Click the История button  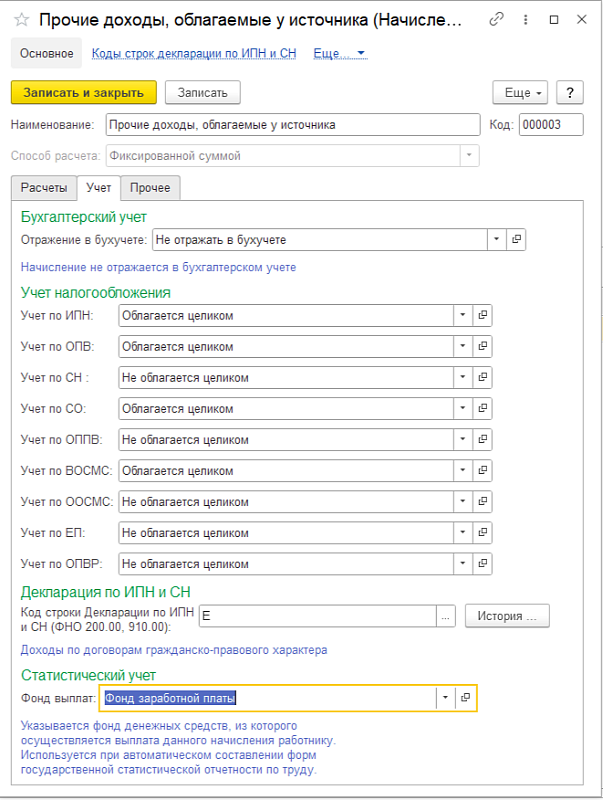pos(507,616)
